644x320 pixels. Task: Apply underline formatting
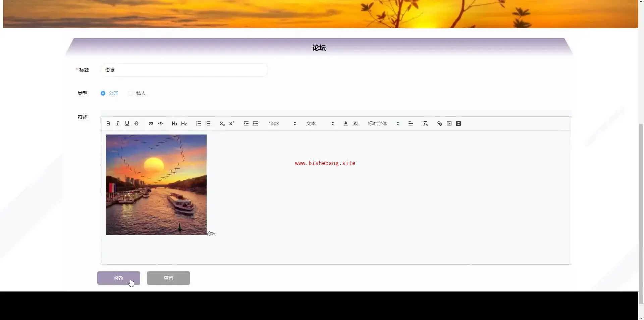127,123
